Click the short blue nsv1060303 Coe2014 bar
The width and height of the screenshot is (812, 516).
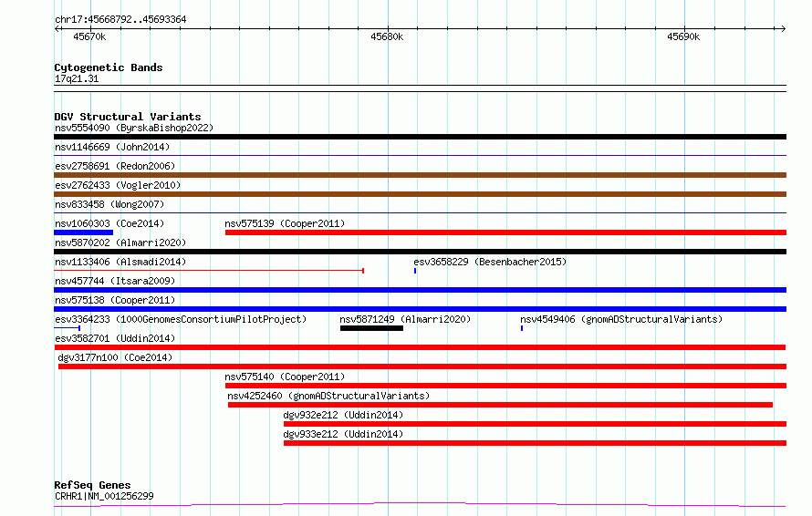click(83, 232)
